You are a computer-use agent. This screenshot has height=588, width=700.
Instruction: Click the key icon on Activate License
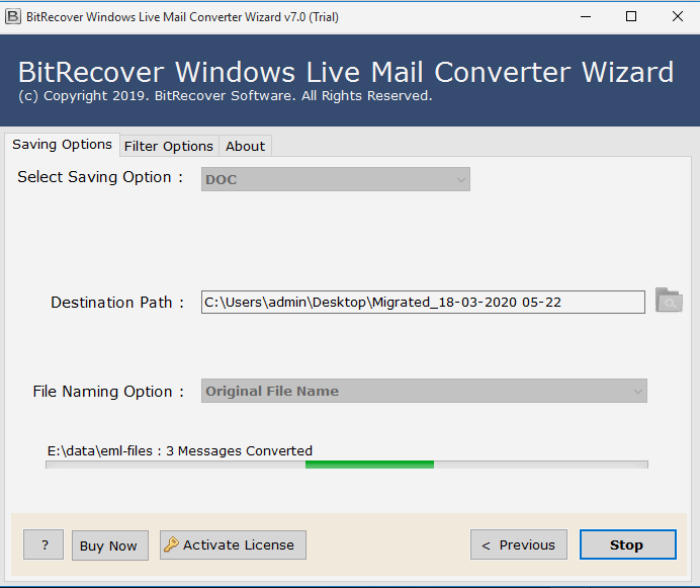click(x=171, y=544)
